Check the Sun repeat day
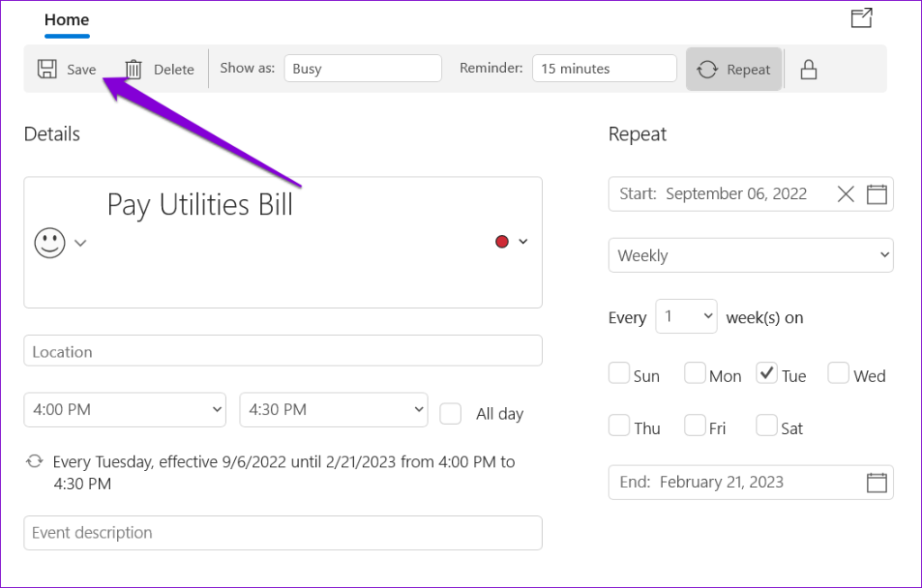The image size is (922, 588). (x=619, y=372)
